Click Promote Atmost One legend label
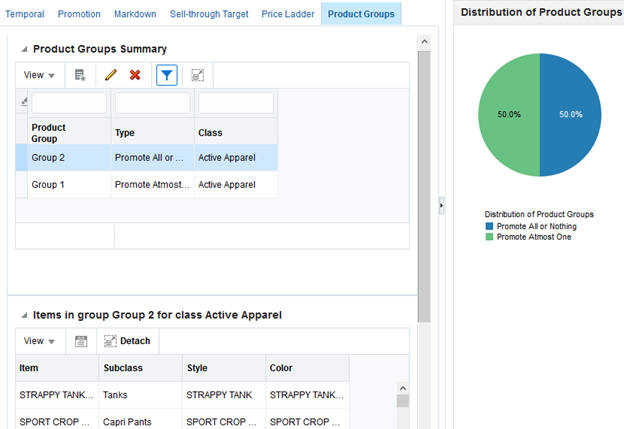The image size is (624, 429). coord(534,237)
